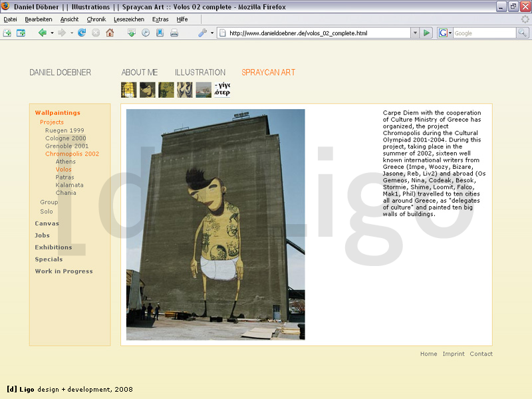Reload the current page

(x=82, y=33)
